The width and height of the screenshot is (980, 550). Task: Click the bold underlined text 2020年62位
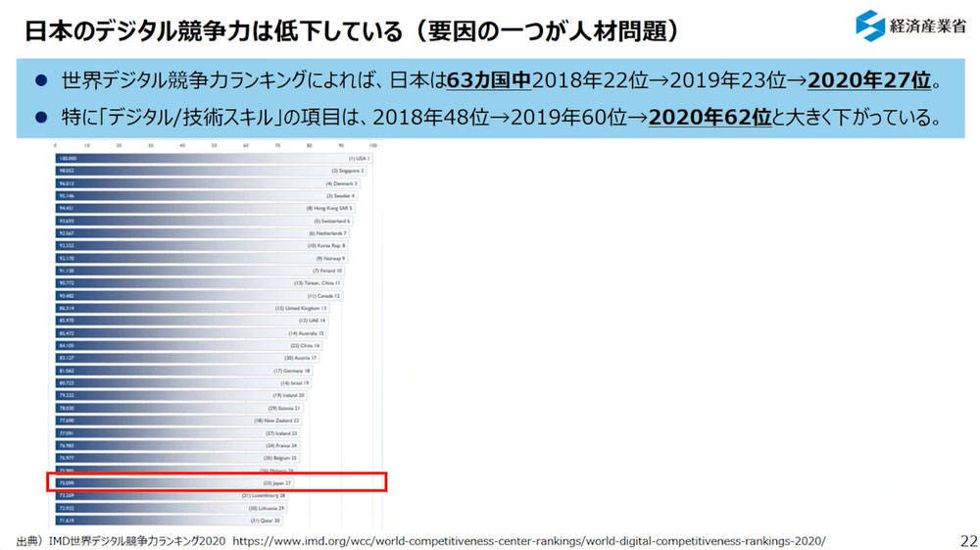click(710, 117)
